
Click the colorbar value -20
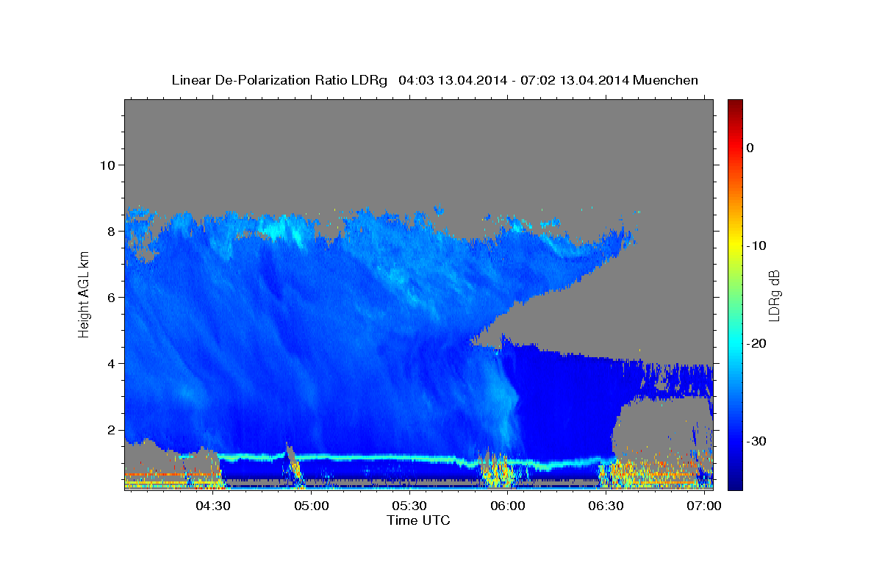click(758, 343)
